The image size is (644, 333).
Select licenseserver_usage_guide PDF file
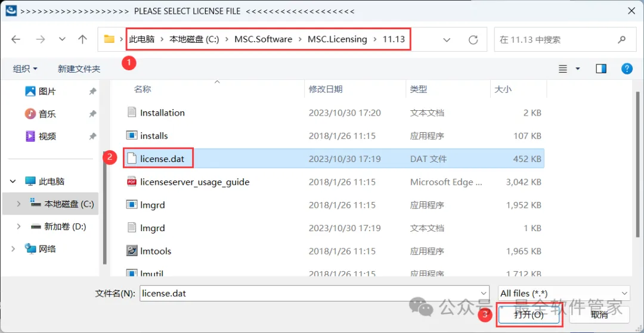point(333,182)
